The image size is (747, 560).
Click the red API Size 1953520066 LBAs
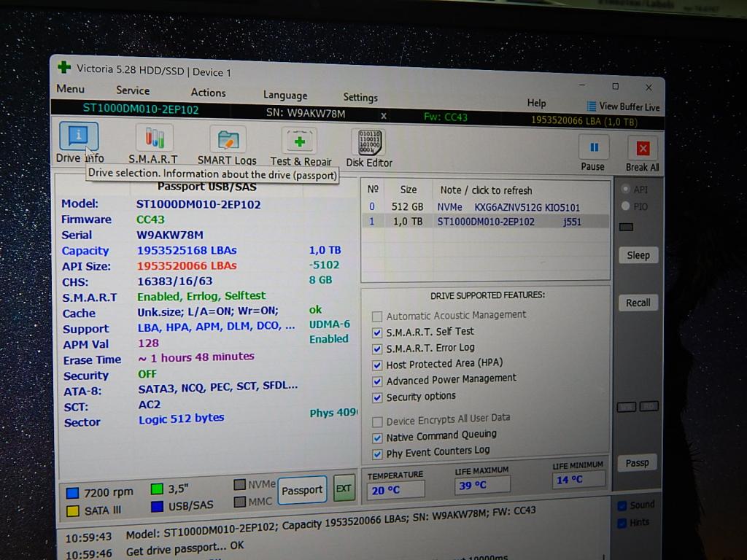[x=187, y=265]
